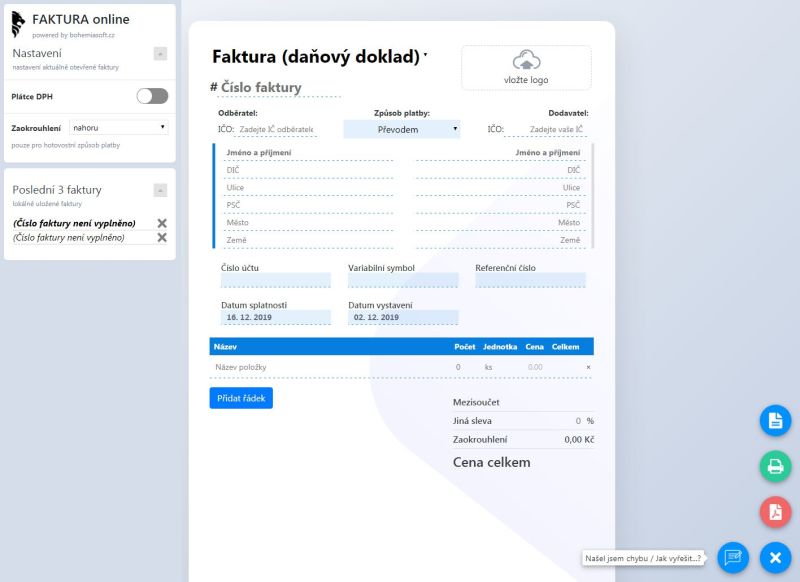Click the cloud upload logo icon
800x582 pixels.
click(526, 60)
